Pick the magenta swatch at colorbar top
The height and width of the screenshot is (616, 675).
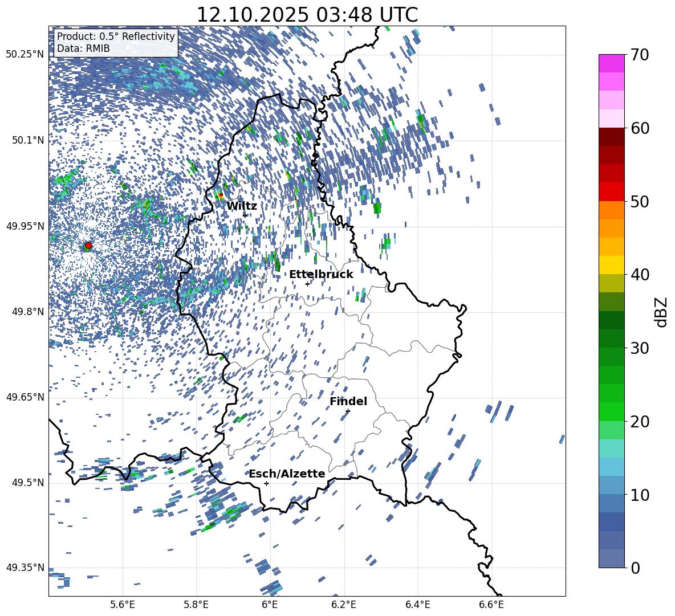[x=612, y=64]
